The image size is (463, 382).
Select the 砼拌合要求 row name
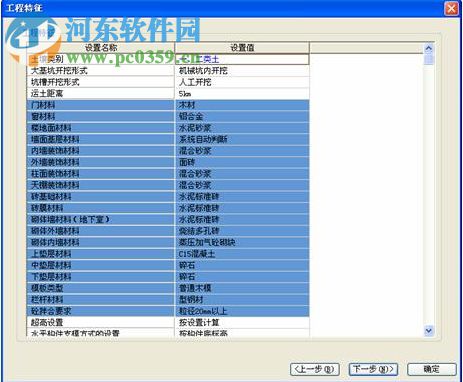coord(101,311)
